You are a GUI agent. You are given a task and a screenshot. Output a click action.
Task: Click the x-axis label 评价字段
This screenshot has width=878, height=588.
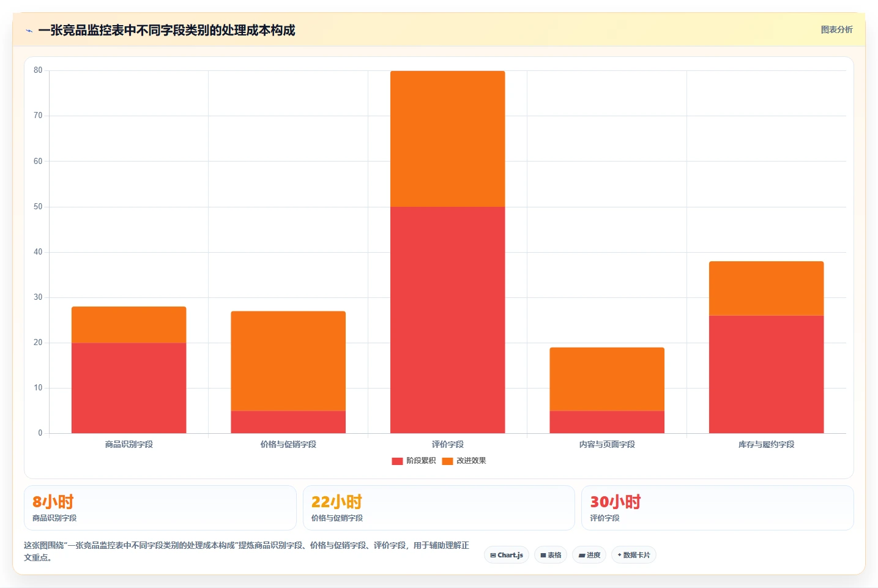point(448,444)
